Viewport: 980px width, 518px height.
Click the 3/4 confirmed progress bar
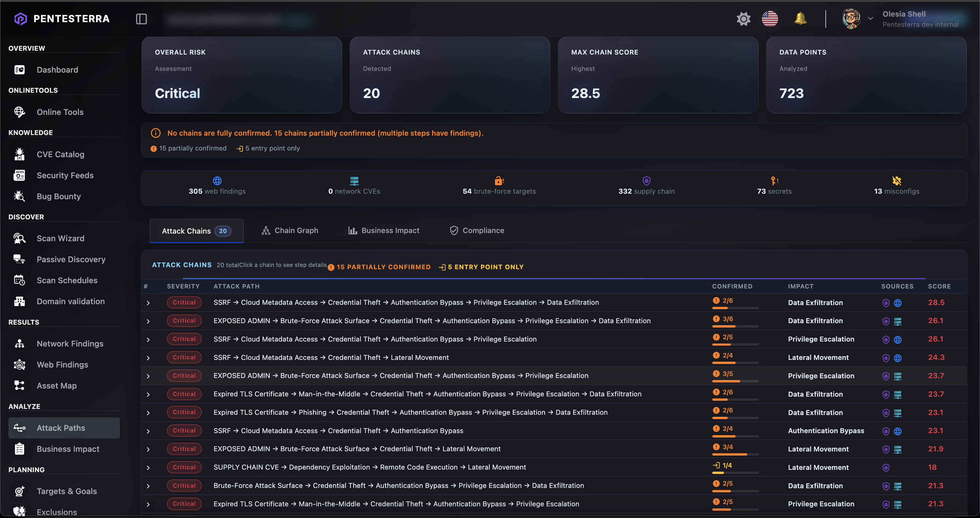[735, 454]
